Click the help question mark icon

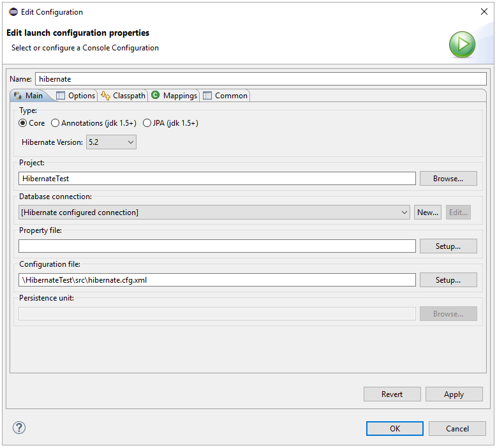pos(19,428)
